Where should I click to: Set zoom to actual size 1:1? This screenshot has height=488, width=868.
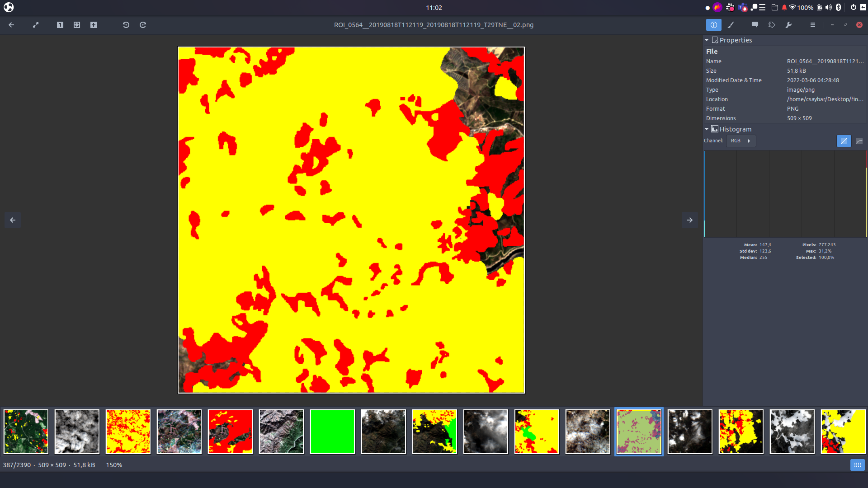point(60,25)
